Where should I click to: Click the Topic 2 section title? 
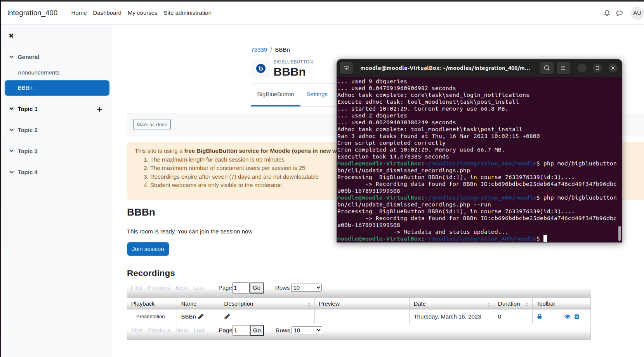(x=28, y=130)
